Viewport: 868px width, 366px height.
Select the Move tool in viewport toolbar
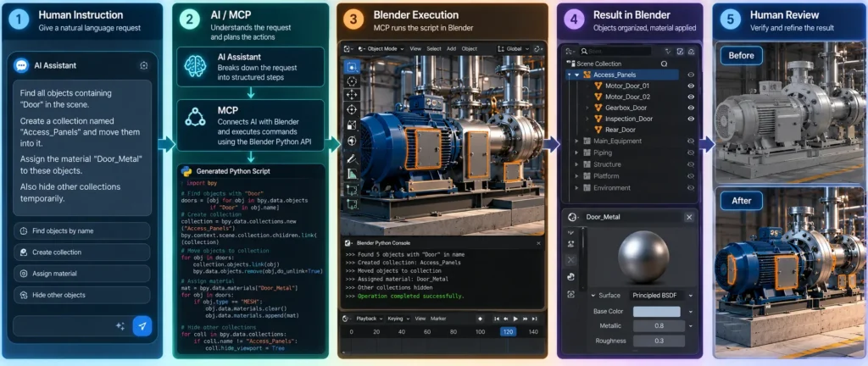click(x=352, y=95)
